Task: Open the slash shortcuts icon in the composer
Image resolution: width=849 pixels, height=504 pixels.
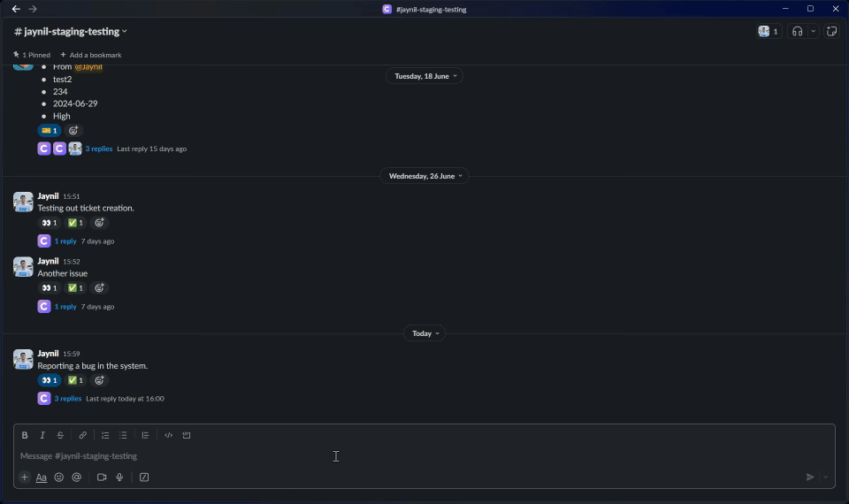Action: tap(144, 477)
